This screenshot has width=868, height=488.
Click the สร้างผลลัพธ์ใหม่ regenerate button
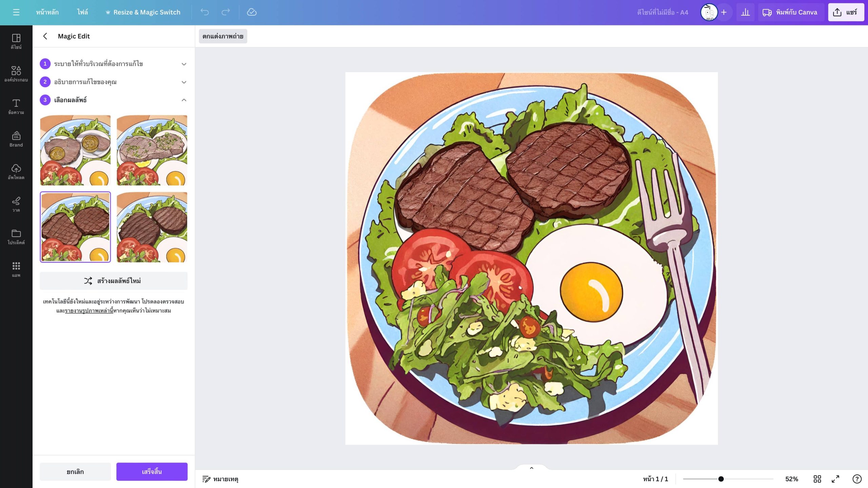[x=114, y=281]
